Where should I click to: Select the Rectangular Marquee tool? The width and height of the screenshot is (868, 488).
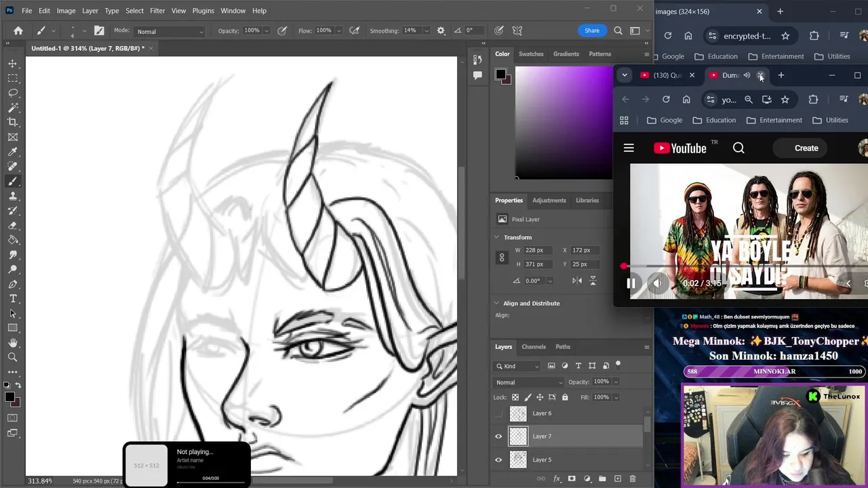click(13, 78)
